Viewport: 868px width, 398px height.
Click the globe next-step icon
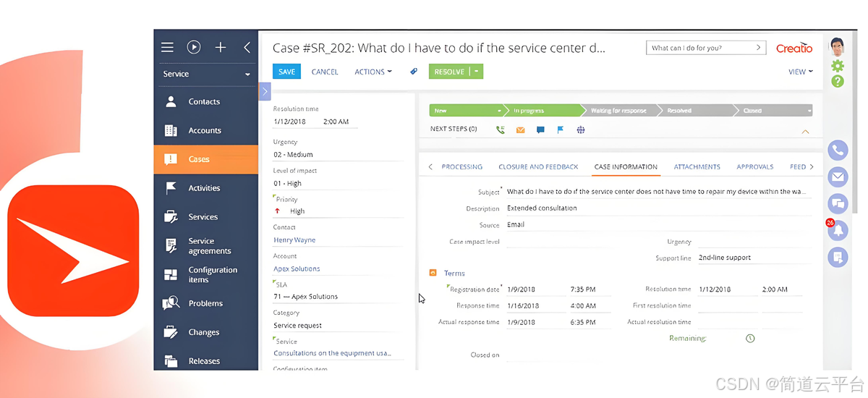(x=580, y=130)
